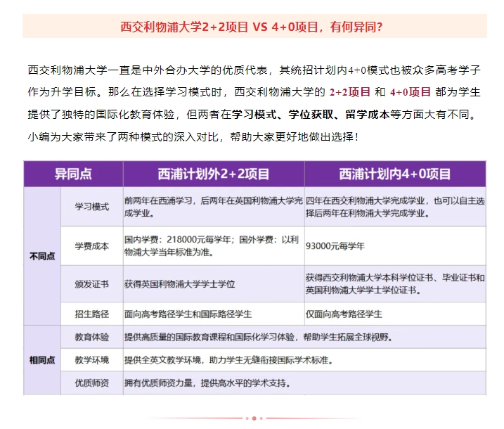Click the cell 面向高考路径学生和国际路径学生
The image size is (504, 429).
pos(214,314)
